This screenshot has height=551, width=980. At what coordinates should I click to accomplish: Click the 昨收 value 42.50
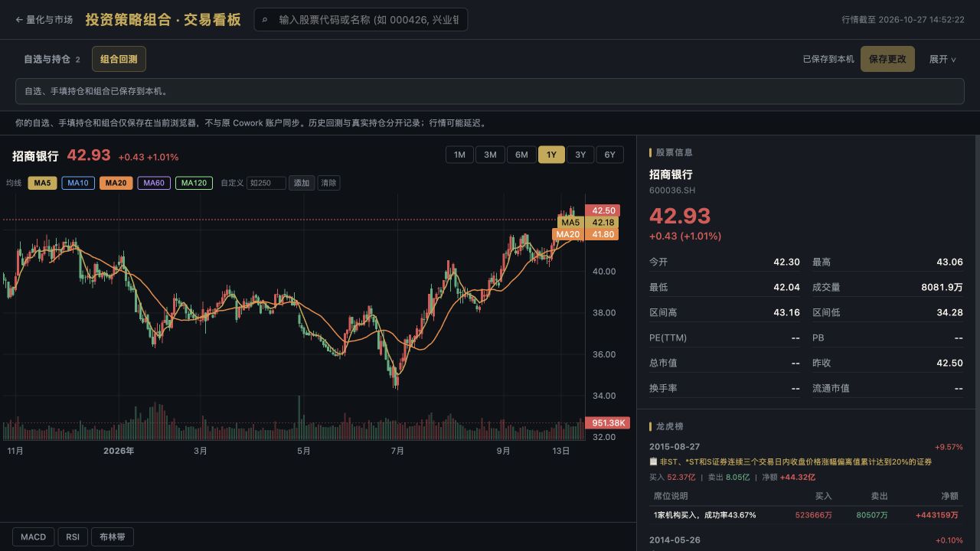click(x=949, y=363)
